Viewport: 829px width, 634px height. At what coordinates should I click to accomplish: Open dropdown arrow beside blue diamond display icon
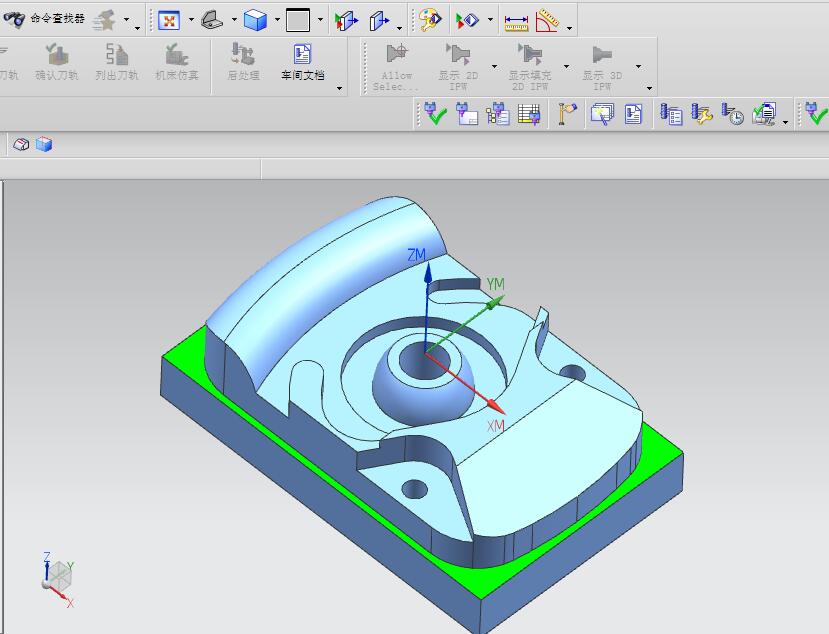click(x=490, y=20)
